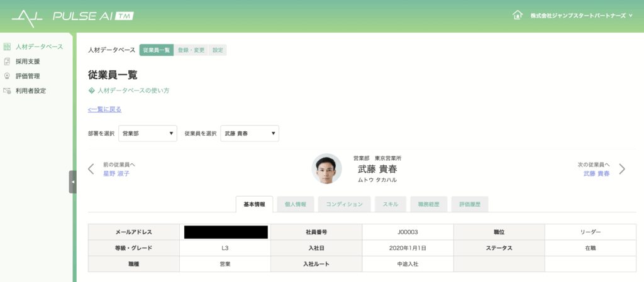This screenshot has height=282, width=644.
Task: Click the 2020年1月1日 hire date value
Action: (x=408, y=248)
